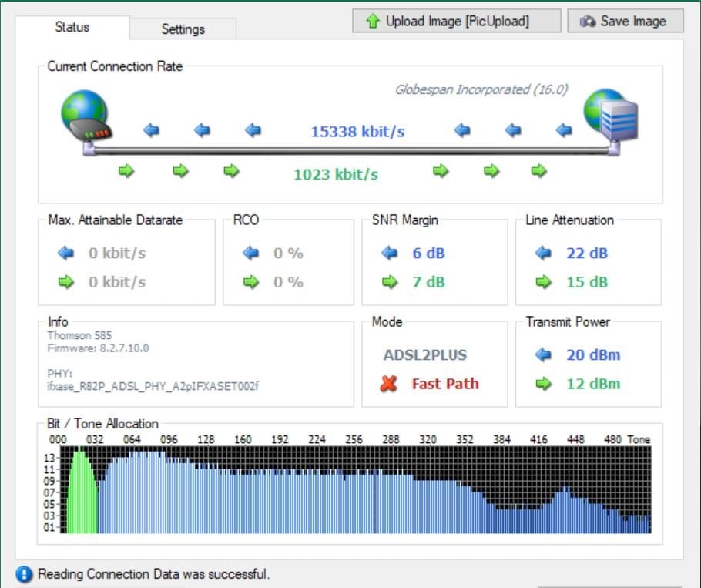Click blue downstream arrow in SNR Margin
The image size is (701, 588).
(389, 253)
